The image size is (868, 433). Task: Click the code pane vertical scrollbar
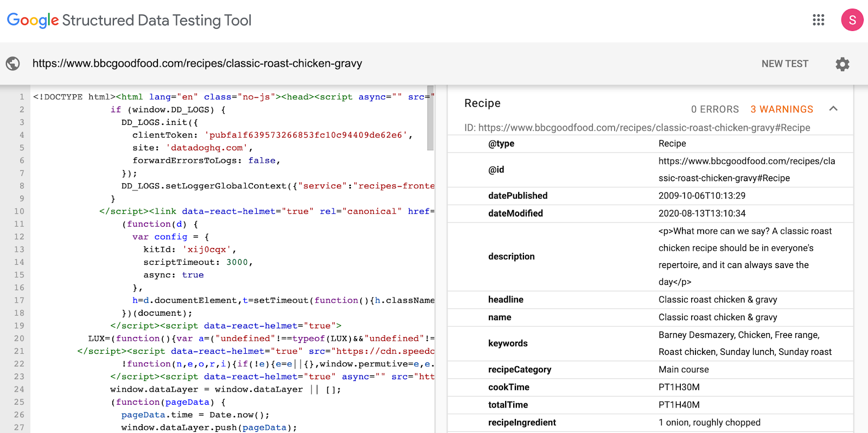(x=430, y=117)
